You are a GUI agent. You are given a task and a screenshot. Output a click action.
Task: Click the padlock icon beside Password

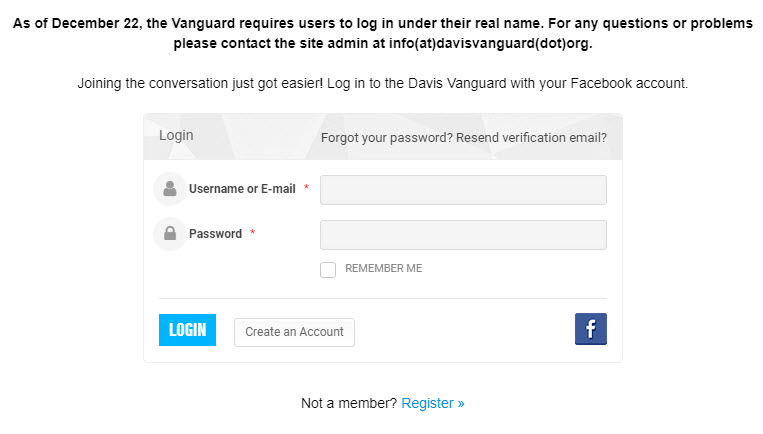tap(170, 233)
